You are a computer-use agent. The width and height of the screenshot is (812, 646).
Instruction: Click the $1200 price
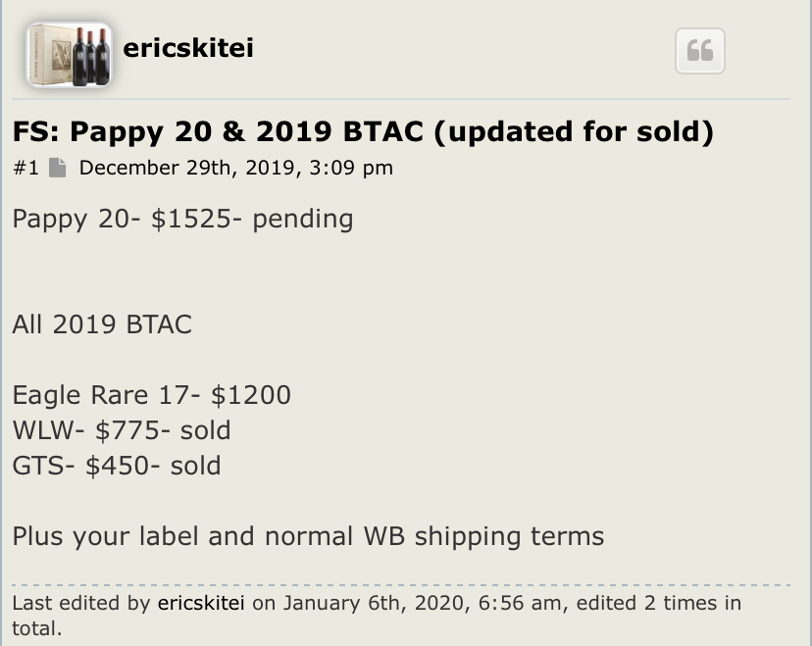[251, 395]
